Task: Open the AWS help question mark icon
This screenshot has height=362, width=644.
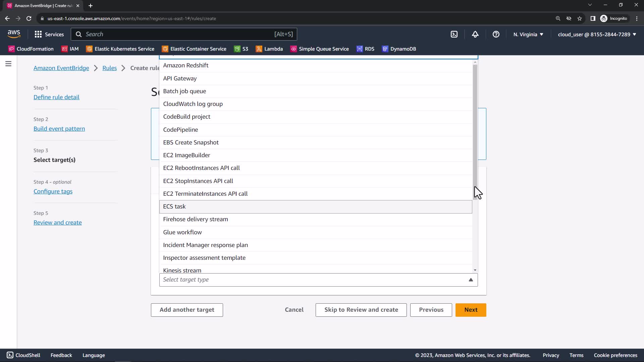Action: pyautogui.click(x=496, y=34)
